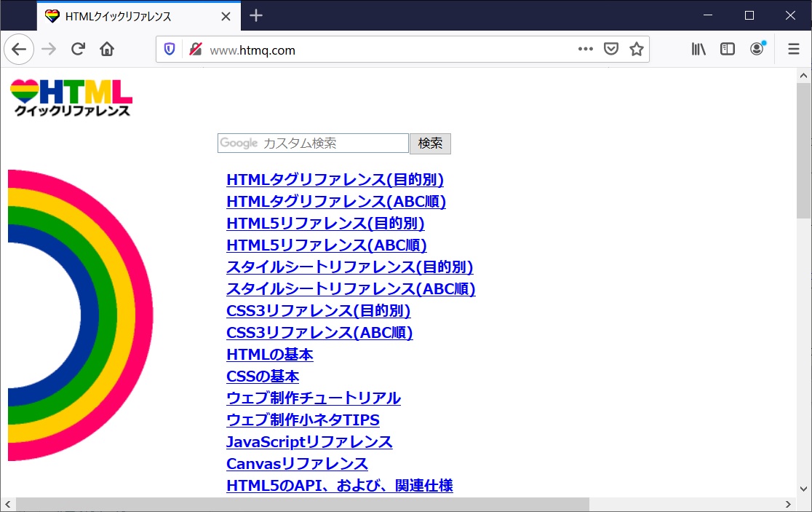Open ウェブ制作小ネタTIPS link
This screenshot has height=512, width=812.
click(x=303, y=420)
